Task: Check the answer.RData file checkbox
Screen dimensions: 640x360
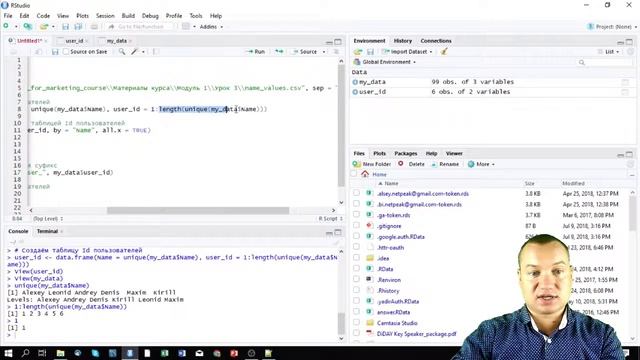Action: [356, 311]
